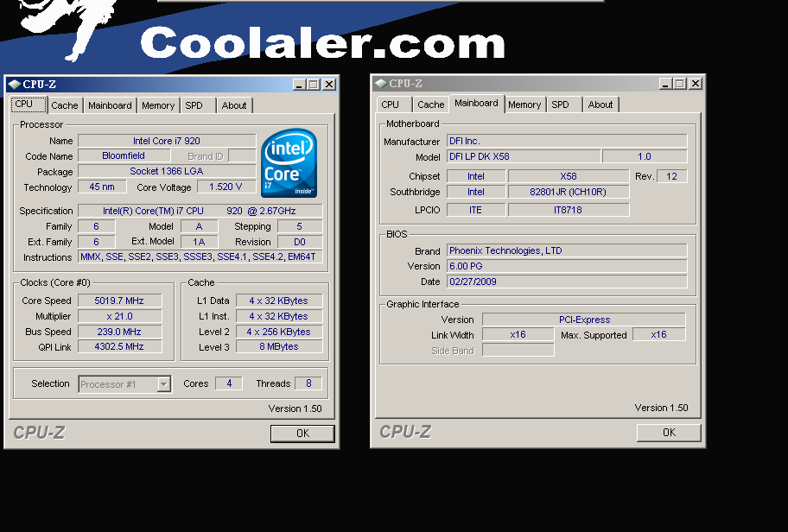Open Mainboard tab in left CPU-Z window
The width and height of the screenshot is (788, 532).
(110, 105)
